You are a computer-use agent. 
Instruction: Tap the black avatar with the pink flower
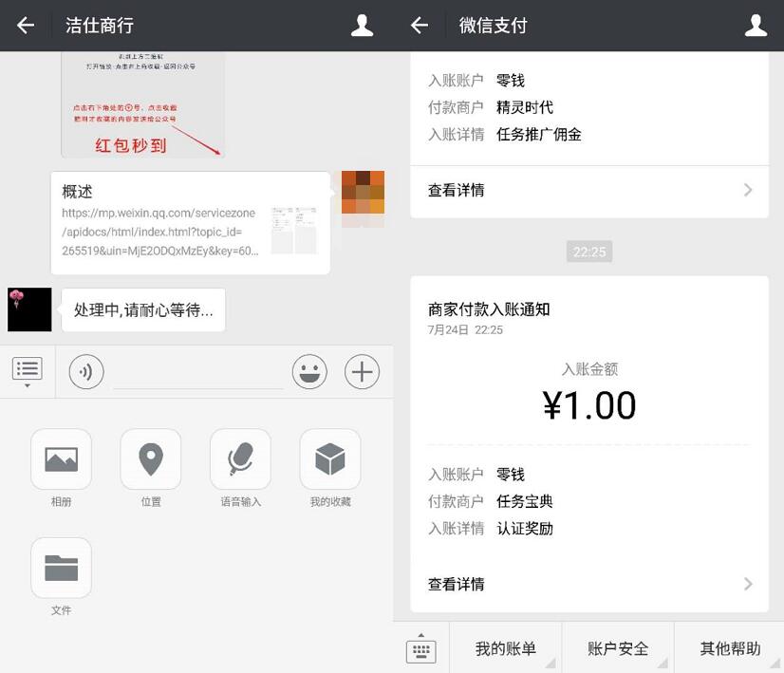(29, 309)
